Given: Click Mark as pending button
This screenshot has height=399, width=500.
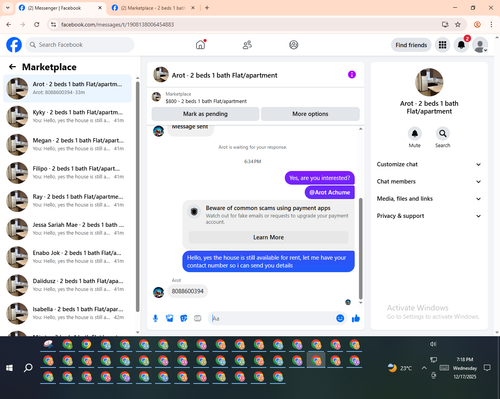Looking at the screenshot, I should [205, 114].
